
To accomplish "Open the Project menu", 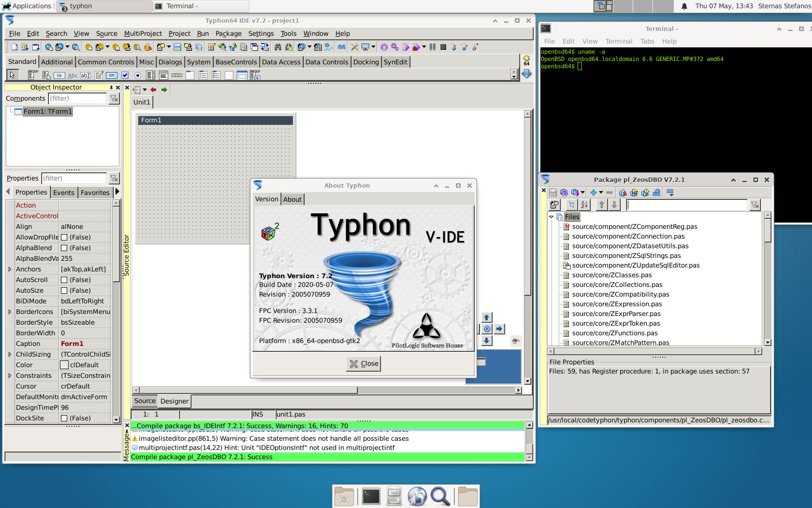I will click(x=179, y=33).
